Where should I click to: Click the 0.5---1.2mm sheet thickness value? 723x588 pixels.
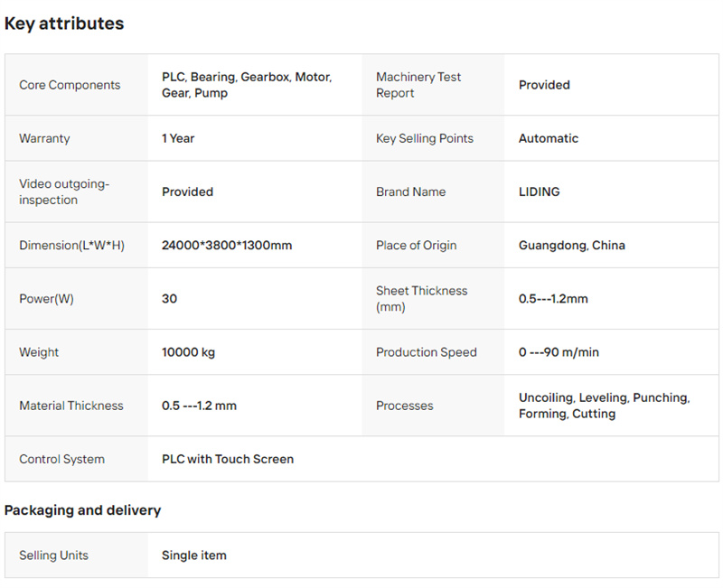553,299
